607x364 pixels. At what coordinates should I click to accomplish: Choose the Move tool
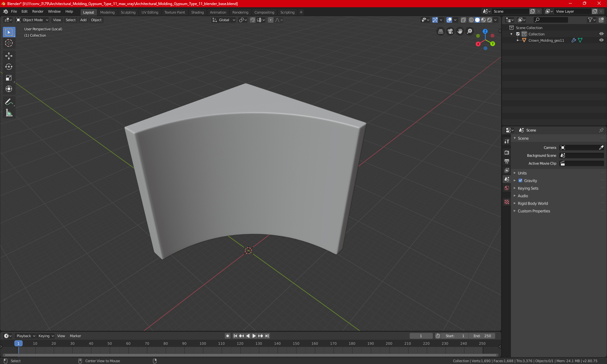(x=9, y=56)
